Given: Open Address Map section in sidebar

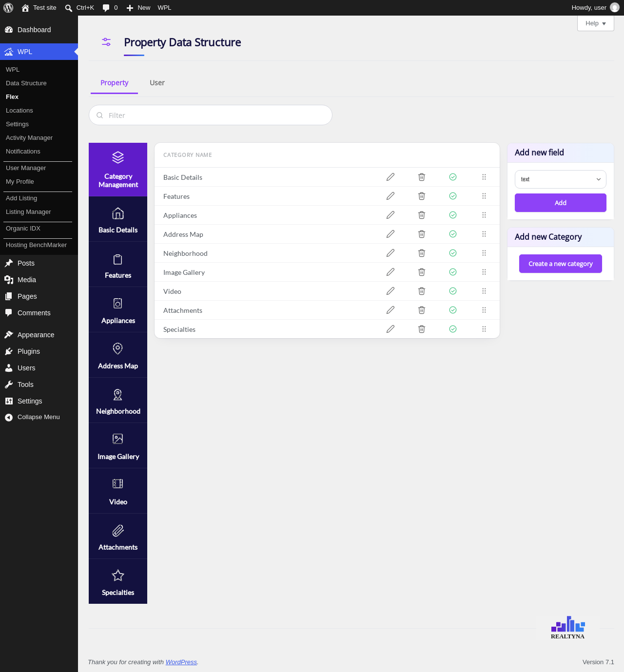Looking at the screenshot, I should coord(118,355).
